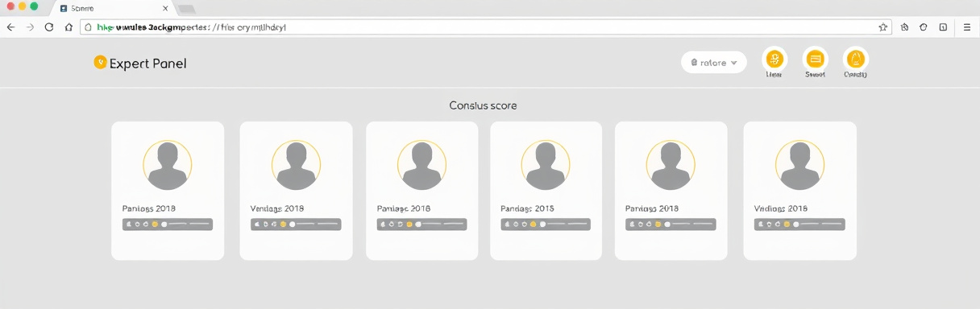The height and width of the screenshot is (309, 980).
Task: Click the Vendage 2018 name text
Action: pyautogui.click(x=277, y=208)
